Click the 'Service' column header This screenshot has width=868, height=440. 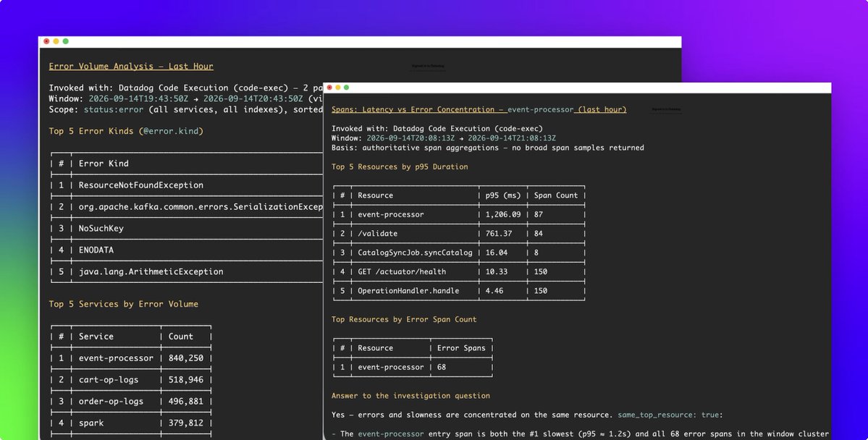pyautogui.click(x=96, y=337)
